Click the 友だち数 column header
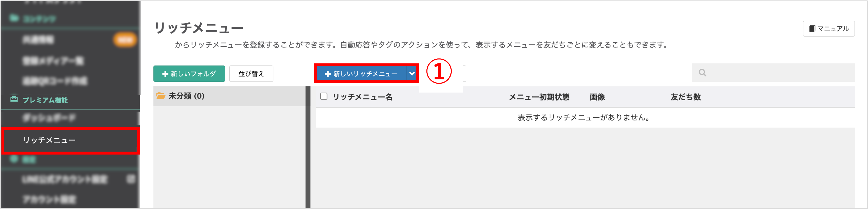The image size is (868, 209). tap(686, 97)
